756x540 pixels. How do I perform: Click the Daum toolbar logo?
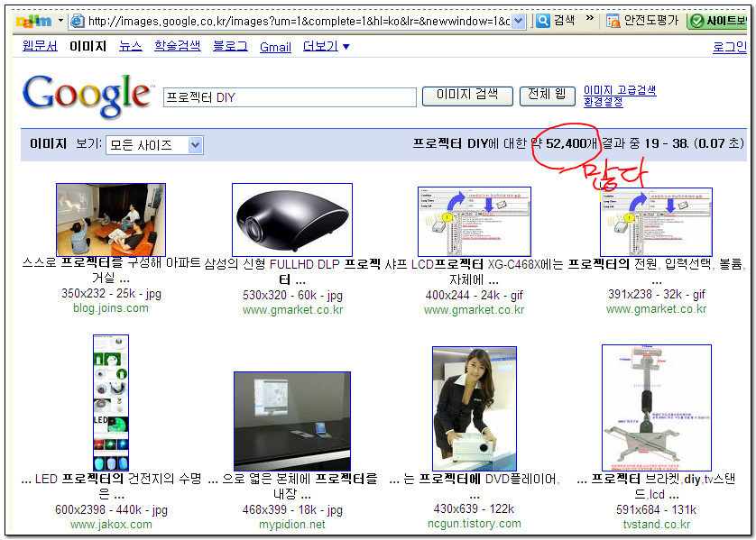[33, 22]
